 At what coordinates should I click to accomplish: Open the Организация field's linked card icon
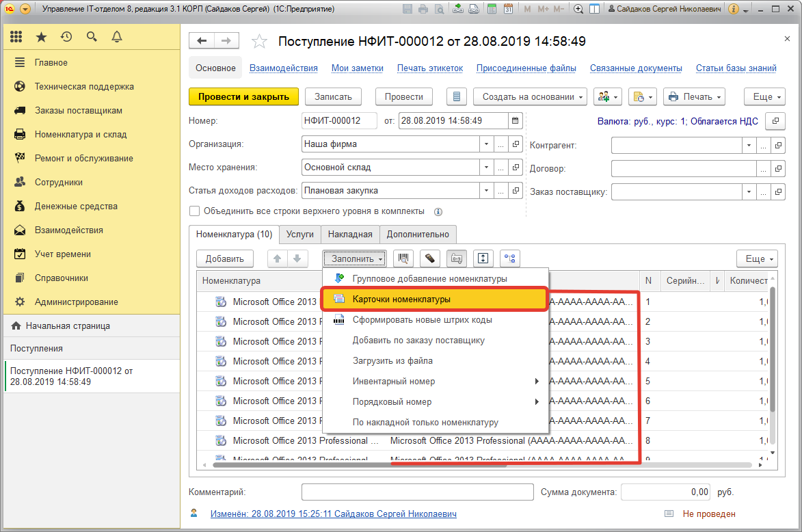(x=516, y=144)
